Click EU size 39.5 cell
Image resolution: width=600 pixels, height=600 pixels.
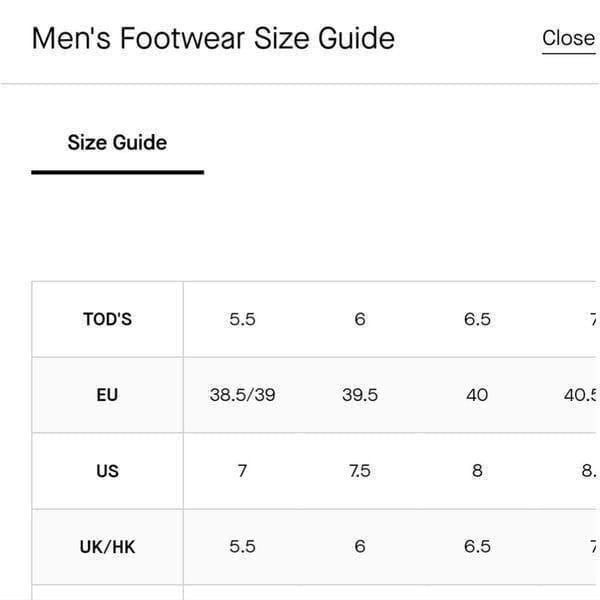(360, 395)
